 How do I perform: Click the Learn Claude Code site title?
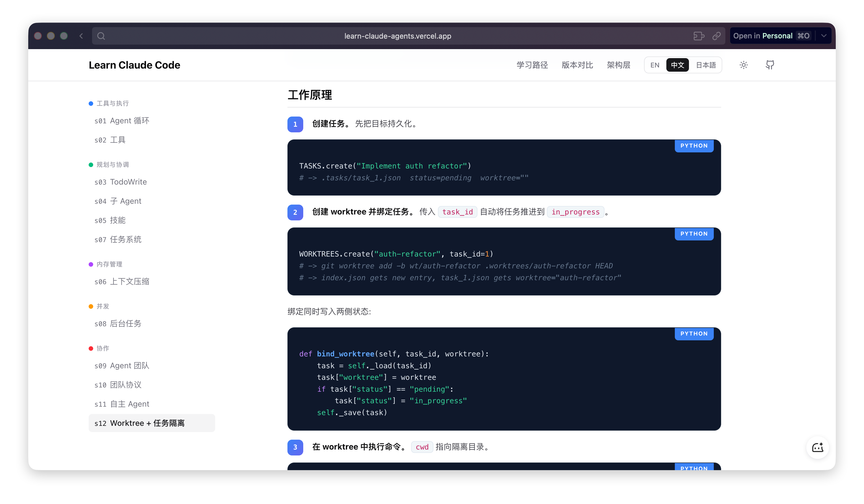pyautogui.click(x=134, y=65)
